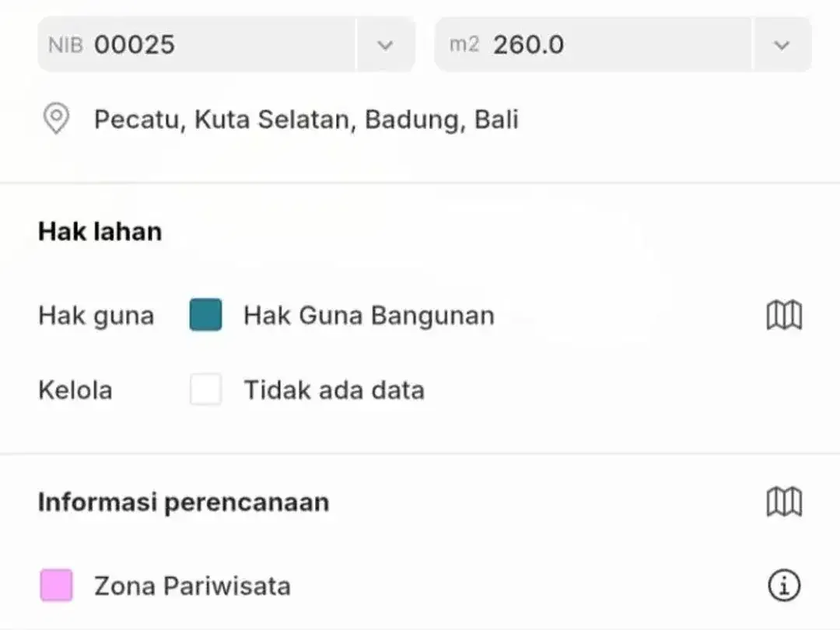Click the Informasi perencanaan heading

pos(184,502)
